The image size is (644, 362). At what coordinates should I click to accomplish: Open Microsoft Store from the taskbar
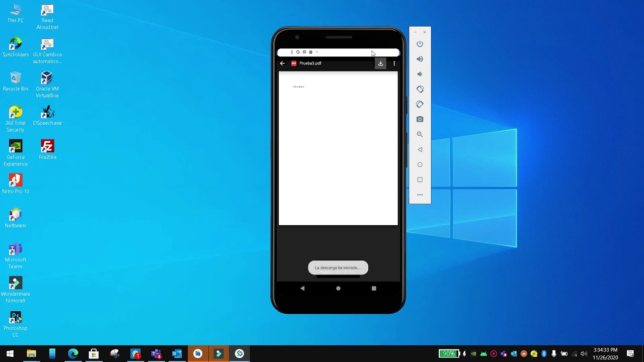click(94, 353)
